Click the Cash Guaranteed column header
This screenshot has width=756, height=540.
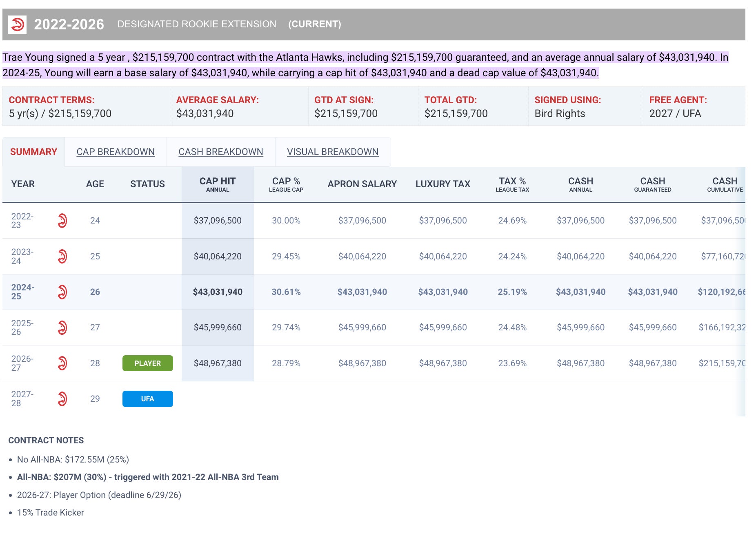tap(652, 184)
